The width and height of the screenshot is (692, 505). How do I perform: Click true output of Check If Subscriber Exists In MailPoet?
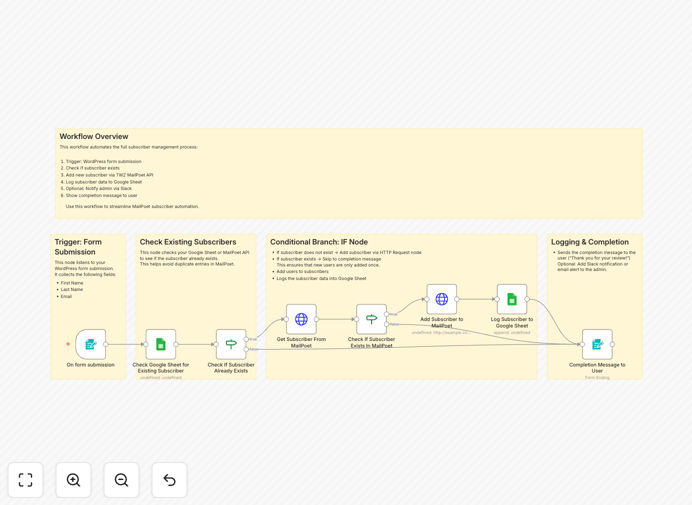pos(387,314)
